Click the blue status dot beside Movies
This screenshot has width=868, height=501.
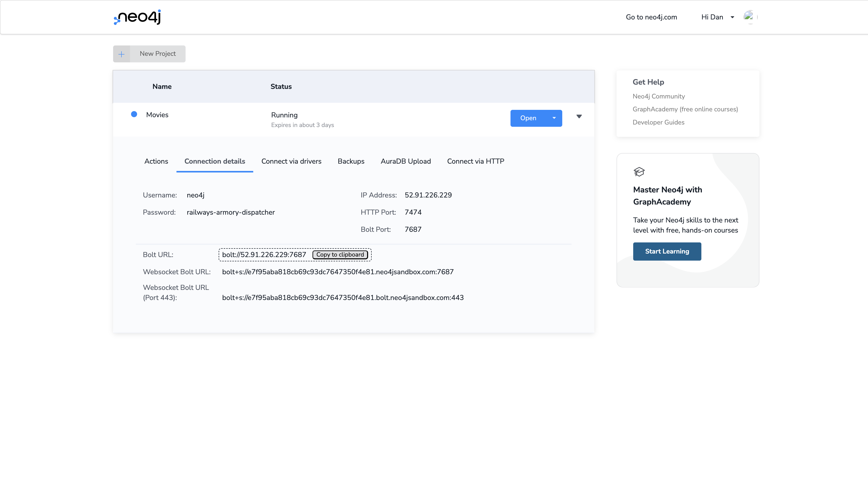[x=134, y=114]
